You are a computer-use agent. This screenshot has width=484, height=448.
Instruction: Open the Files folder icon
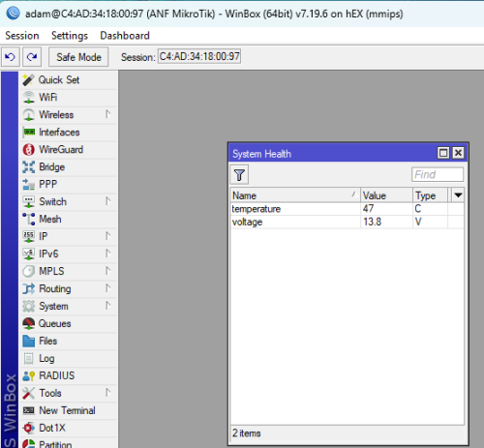click(28, 342)
